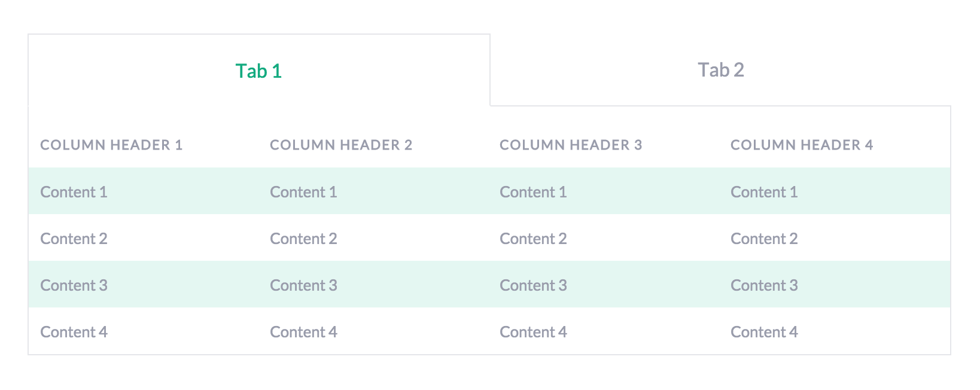Select Content 1 under Column Header 4
Image resolution: width=980 pixels, height=390 pixels.
[x=763, y=191]
